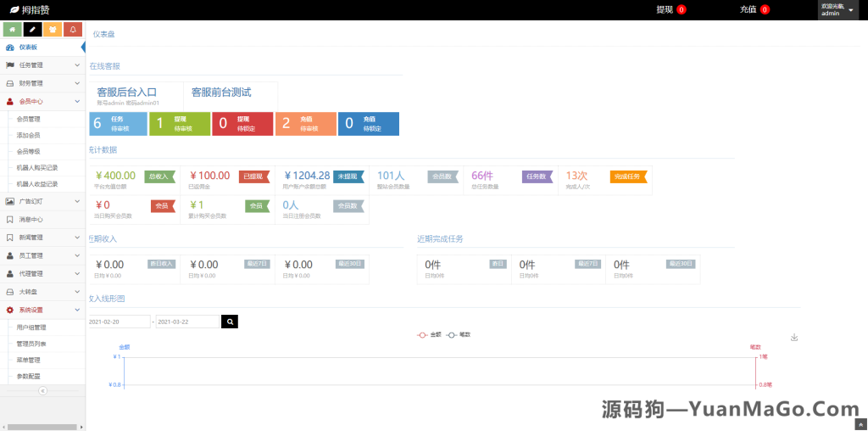Toggle the 金额 series in chart legend
Image resolution: width=868 pixels, height=431 pixels.
429,334
